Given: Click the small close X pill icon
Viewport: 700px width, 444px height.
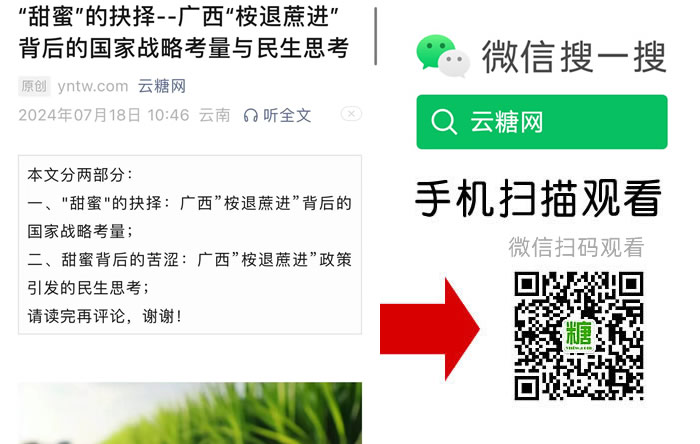Looking at the screenshot, I should pos(351,114).
